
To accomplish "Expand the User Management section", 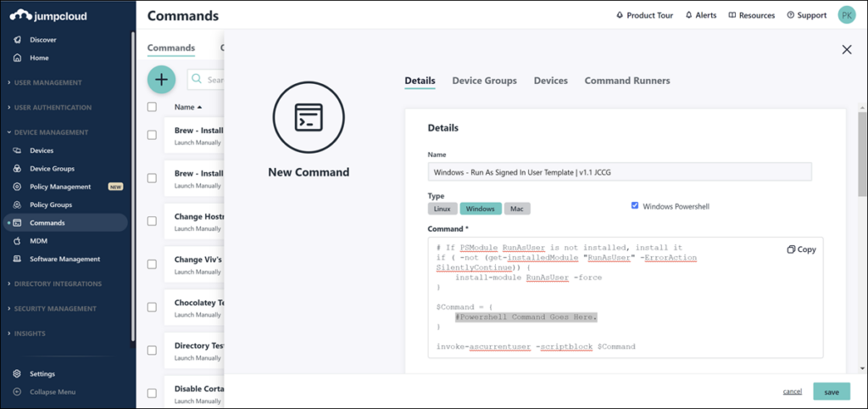I will pos(47,82).
